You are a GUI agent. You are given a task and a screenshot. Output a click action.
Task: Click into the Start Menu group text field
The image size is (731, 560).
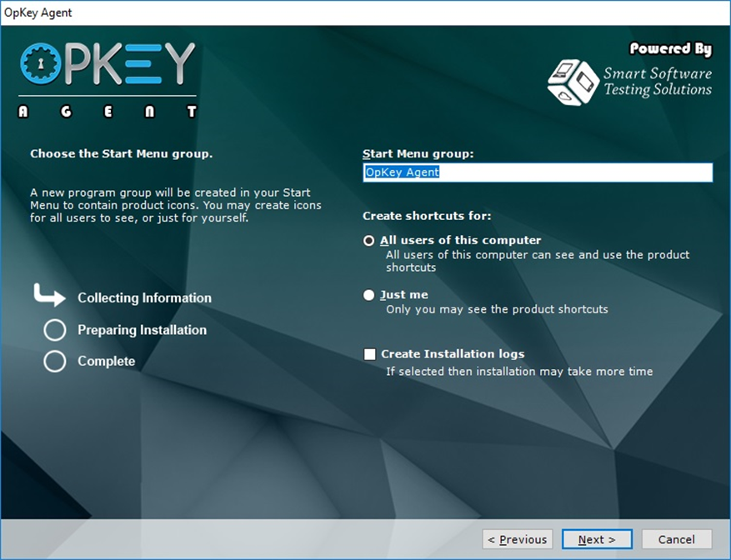click(538, 172)
